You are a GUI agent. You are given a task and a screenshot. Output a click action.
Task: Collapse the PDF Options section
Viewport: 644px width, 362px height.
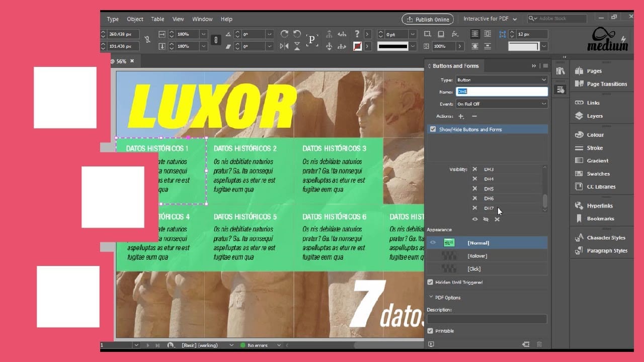[x=431, y=297]
